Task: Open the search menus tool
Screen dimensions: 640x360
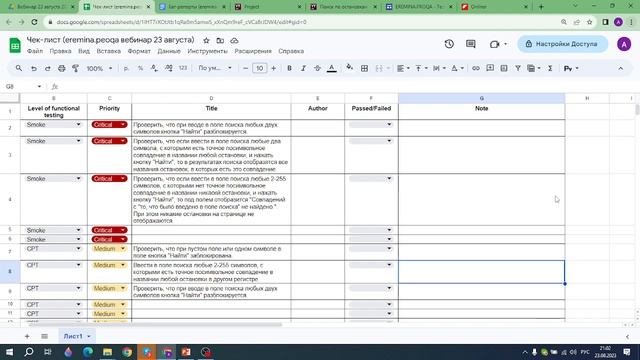Action: (x=19, y=69)
